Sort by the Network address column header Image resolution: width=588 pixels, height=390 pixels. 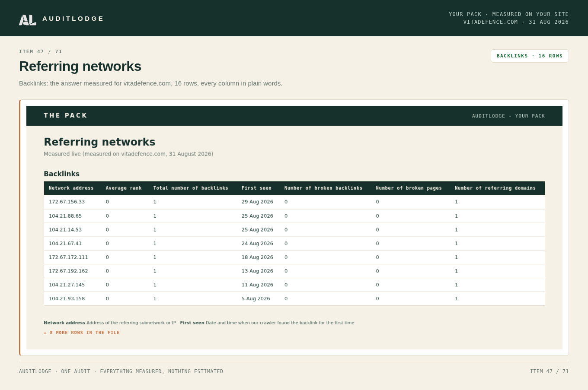[71, 188]
